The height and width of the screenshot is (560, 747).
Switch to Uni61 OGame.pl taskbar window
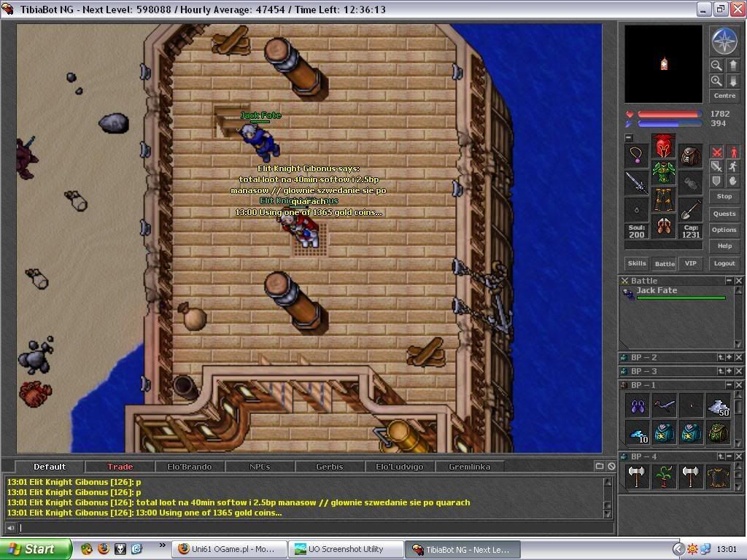coord(231,550)
